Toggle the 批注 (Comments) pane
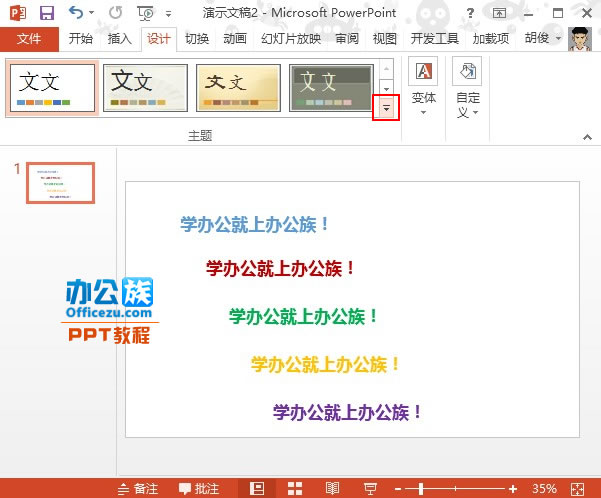The width and height of the screenshot is (601, 498). pyautogui.click(x=199, y=489)
